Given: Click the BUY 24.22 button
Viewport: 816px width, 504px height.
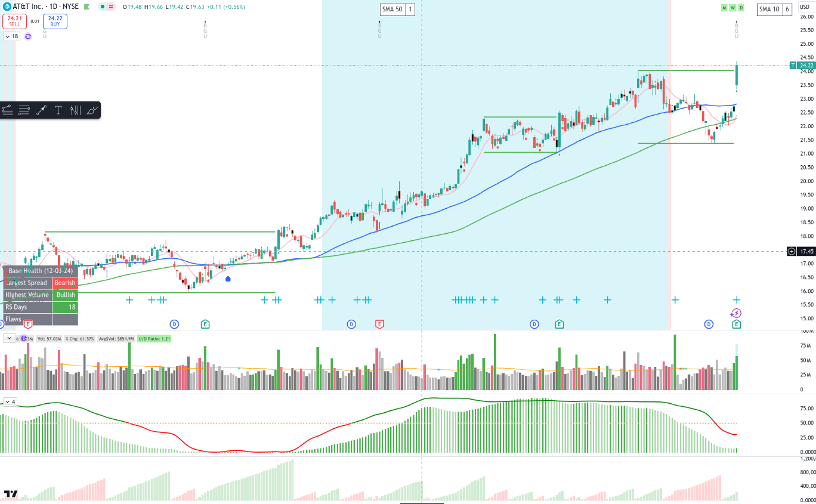Looking at the screenshot, I should pos(55,21).
